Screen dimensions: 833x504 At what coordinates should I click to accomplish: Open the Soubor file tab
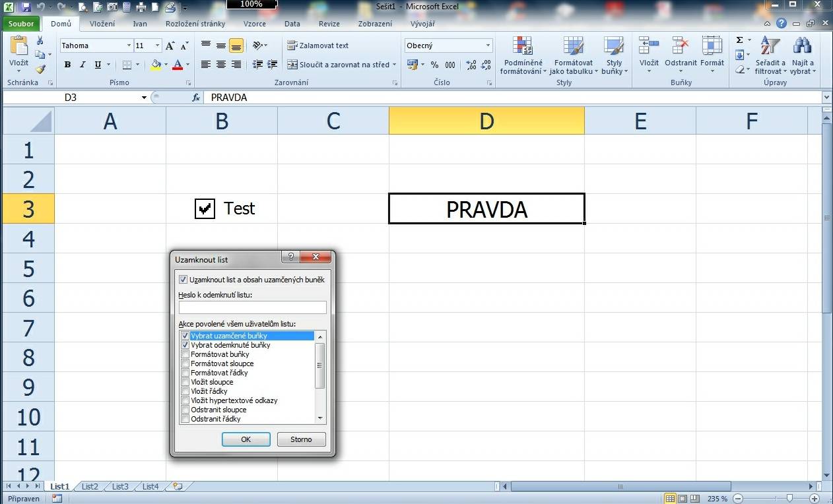21,23
